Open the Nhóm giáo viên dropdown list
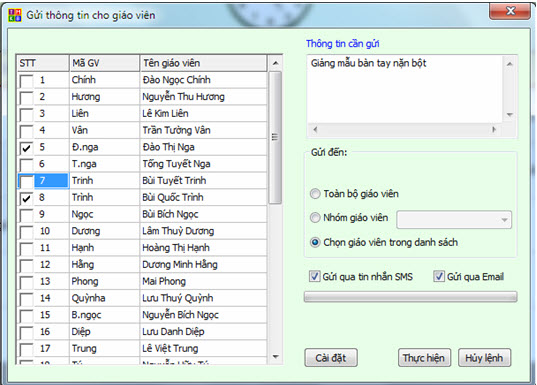This screenshot has width=537, height=385. 454,220
